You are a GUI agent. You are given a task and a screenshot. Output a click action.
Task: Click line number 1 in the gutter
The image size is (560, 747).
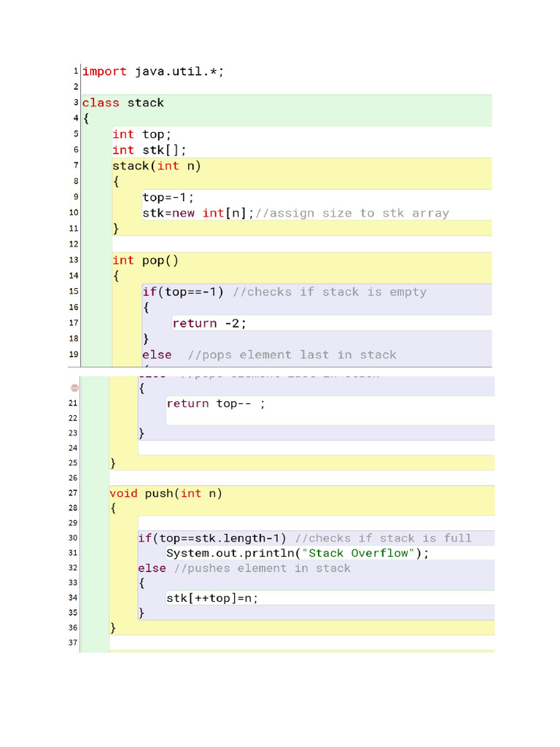tap(75, 71)
